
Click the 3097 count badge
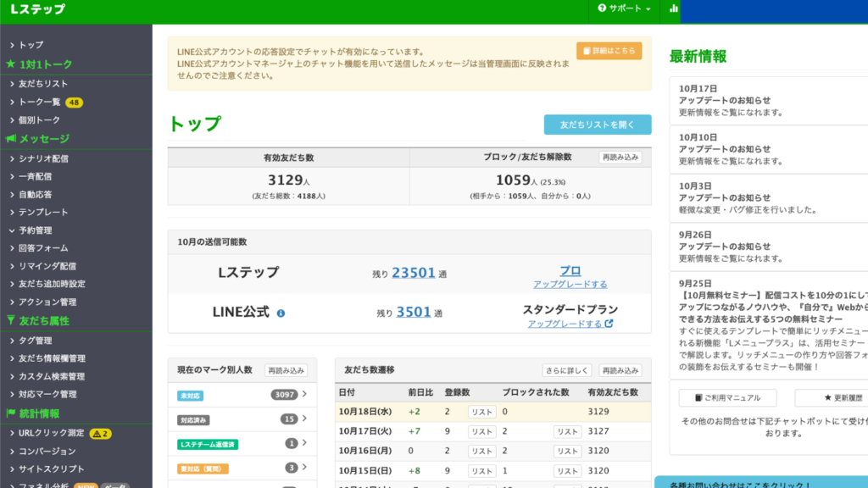pos(284,395)
